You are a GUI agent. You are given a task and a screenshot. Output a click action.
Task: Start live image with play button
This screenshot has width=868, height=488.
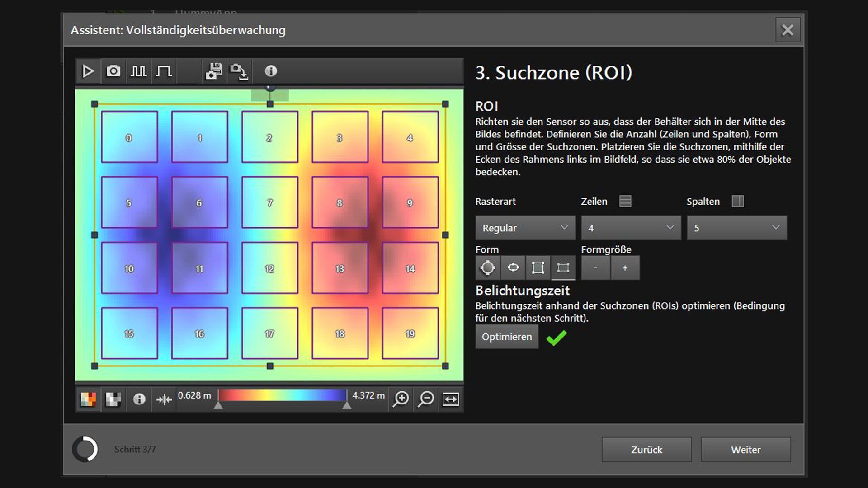pyautogui.click(x=88, y=71)
